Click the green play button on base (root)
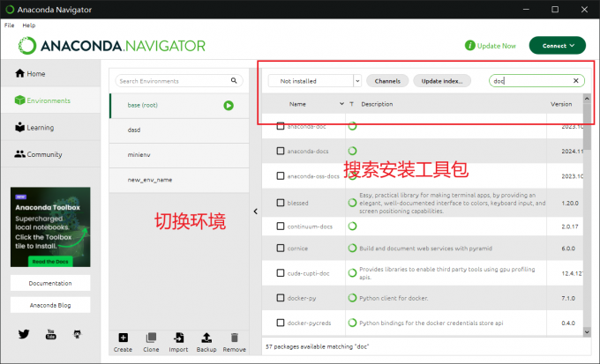 click(229, 105)
